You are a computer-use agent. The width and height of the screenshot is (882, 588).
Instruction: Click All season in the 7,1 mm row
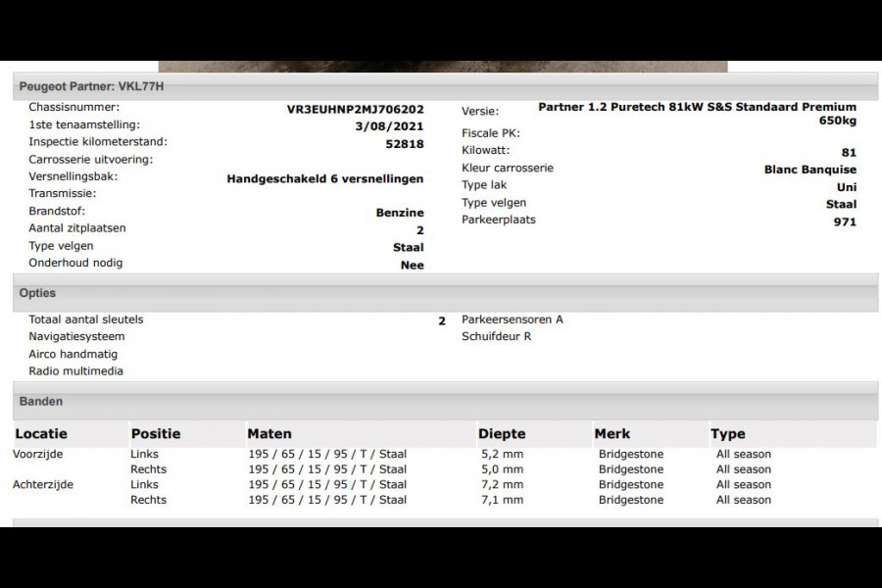pyautogui.click(x=744, y=500)
